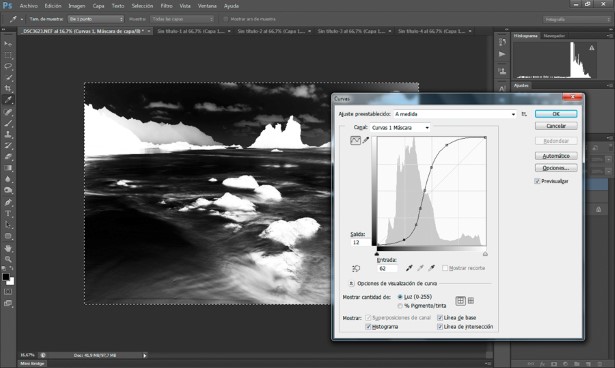Select the Hand tool
Viewport: 615px width, 368px height.
click(8, 248)
